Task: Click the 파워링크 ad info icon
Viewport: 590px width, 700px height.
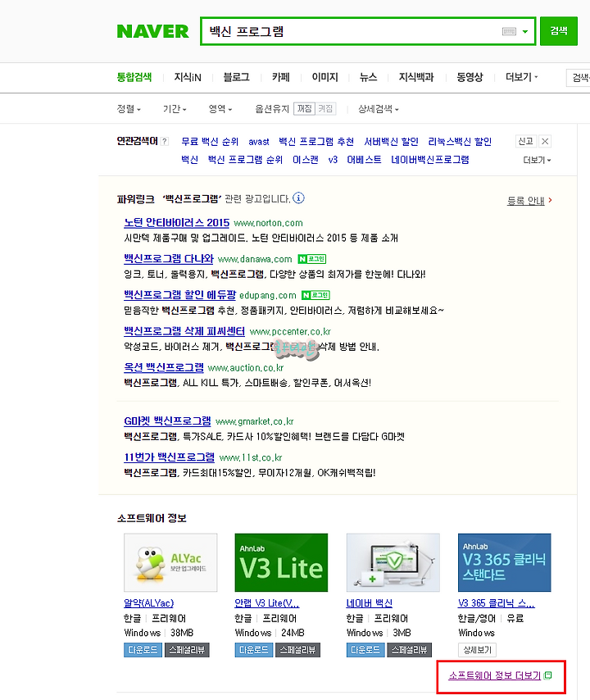Action: [298, 198]
